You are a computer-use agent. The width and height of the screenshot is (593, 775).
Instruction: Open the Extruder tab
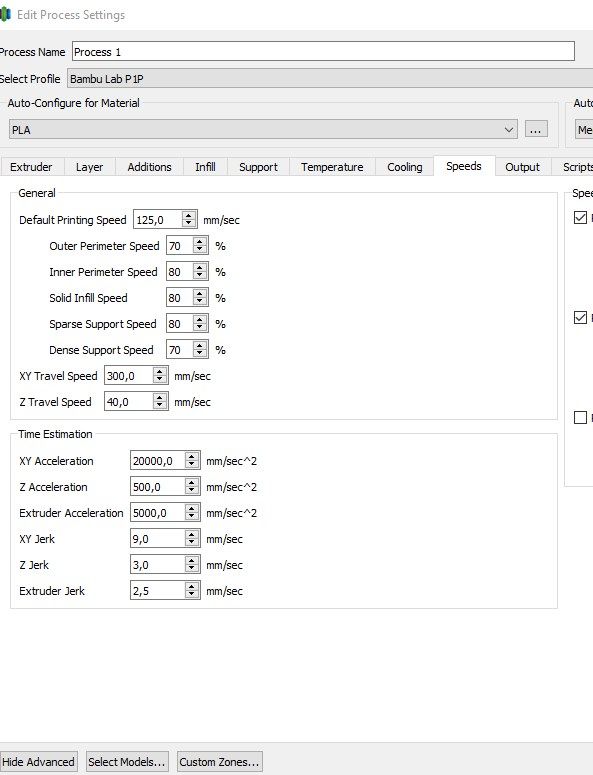point(31,167)
